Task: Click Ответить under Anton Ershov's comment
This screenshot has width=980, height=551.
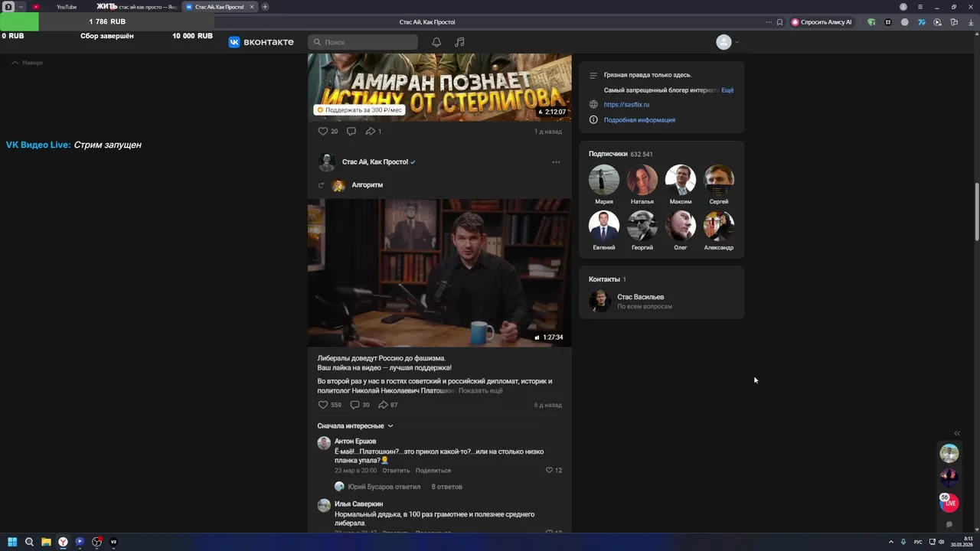Action: (x=397, y=471)
